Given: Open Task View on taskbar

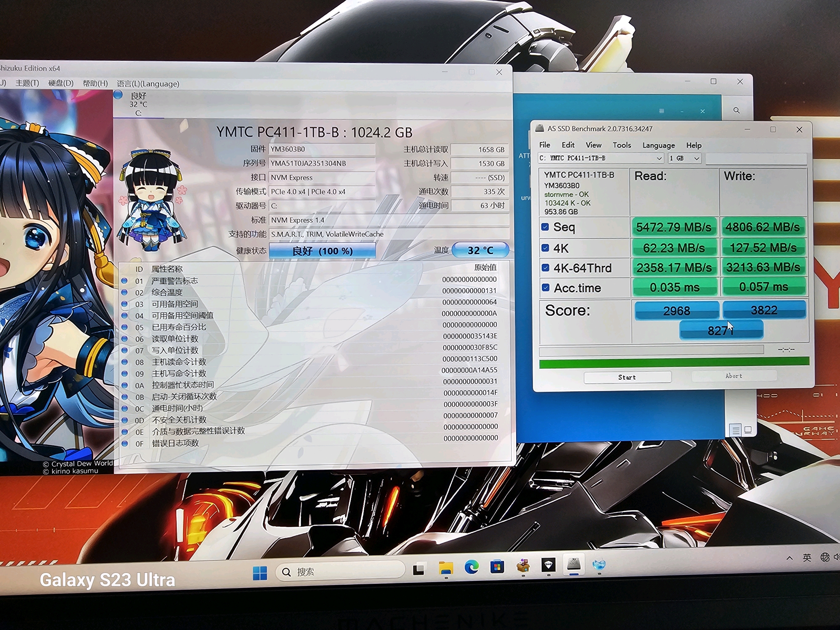Looking at the screenshot, I should point(418,570).
